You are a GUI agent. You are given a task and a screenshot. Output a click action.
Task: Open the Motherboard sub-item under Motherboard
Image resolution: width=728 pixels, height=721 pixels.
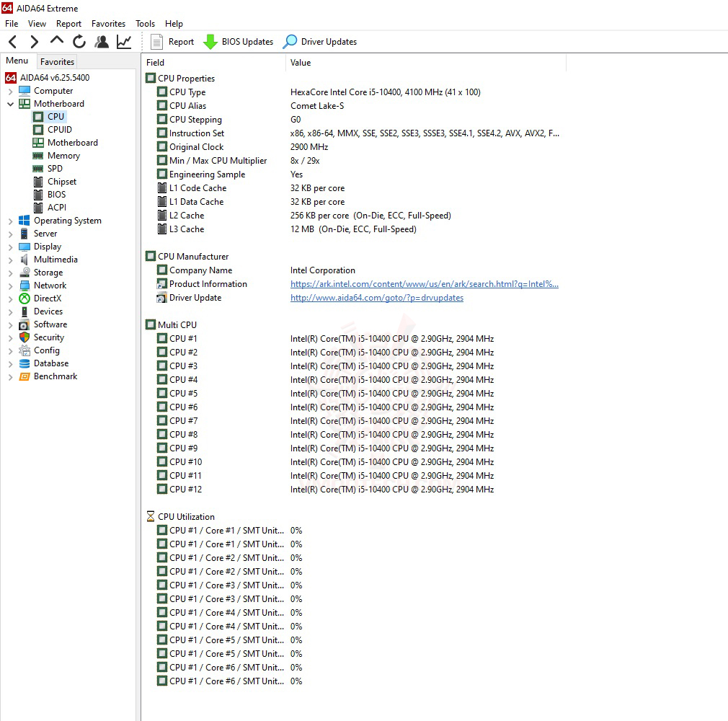66,143
